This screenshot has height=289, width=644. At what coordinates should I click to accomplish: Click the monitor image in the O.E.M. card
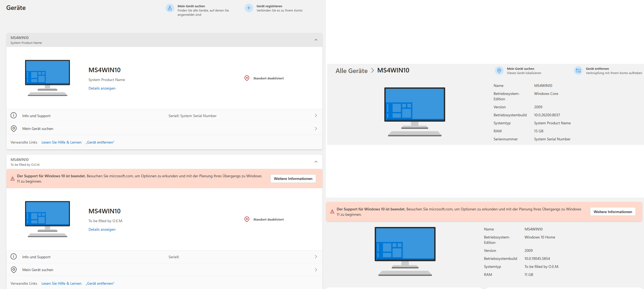48,219
